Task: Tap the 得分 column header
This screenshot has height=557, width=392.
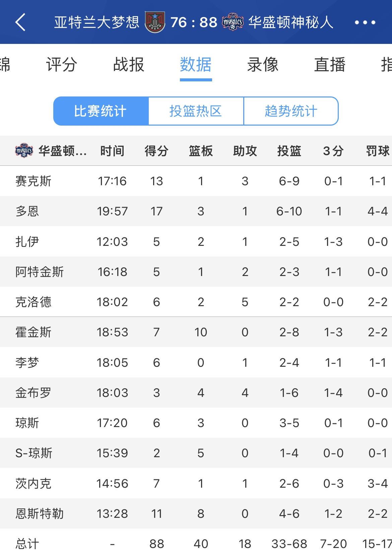Action: (156, 151)
